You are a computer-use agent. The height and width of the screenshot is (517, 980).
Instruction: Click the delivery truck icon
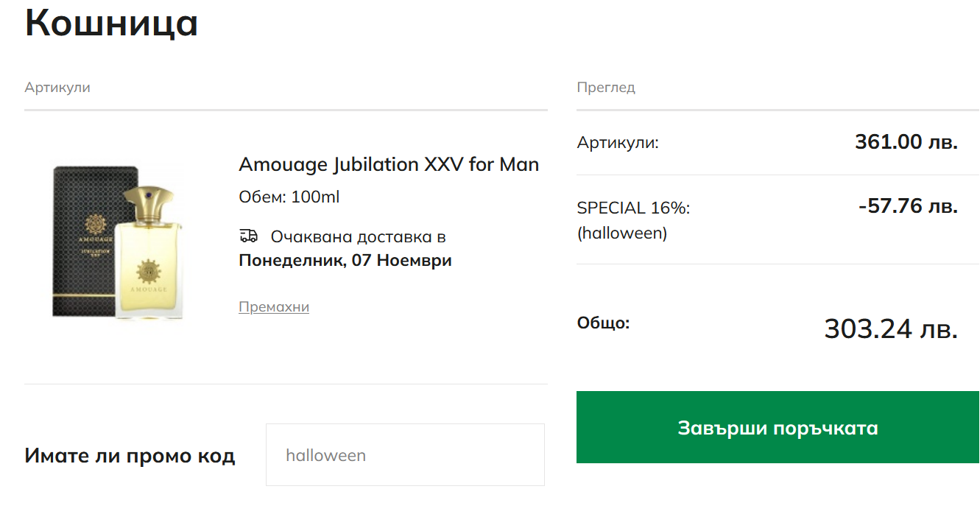(249, 236)
